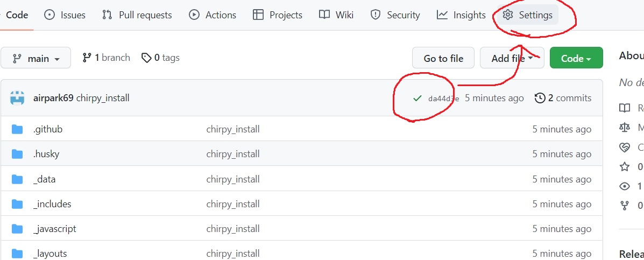Click the sidebar fork icon
644x260 pixels.
click(625, 206)
